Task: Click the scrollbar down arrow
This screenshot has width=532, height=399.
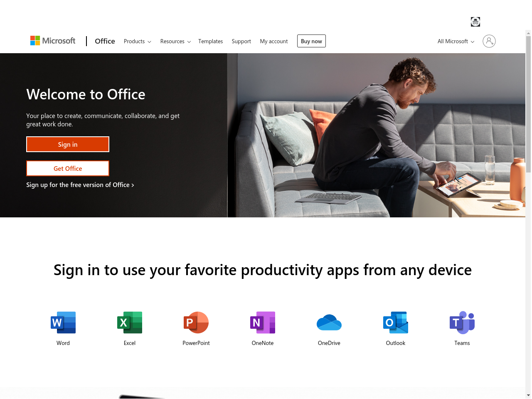Action: click(528, 395)
